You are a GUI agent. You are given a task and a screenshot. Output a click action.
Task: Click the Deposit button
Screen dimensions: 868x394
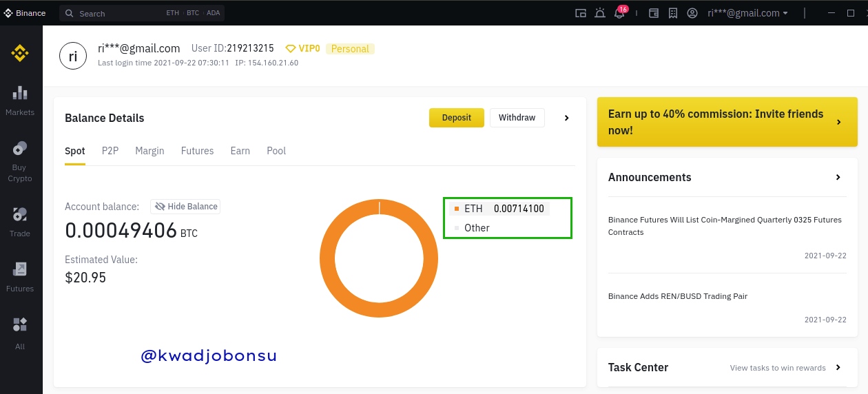coord(457,118)
